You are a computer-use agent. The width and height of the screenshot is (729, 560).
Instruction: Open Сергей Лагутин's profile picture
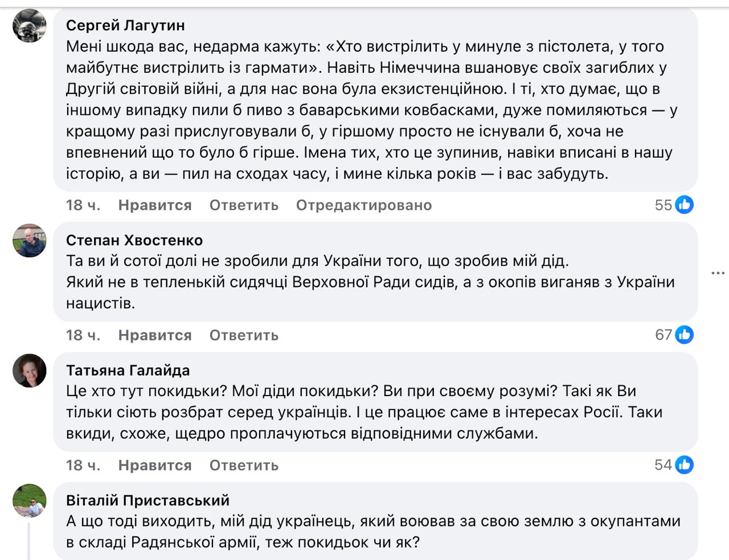(29, 26)
